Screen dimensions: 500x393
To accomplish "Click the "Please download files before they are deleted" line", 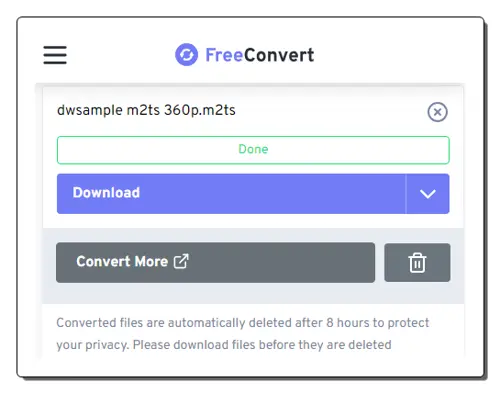I will 262,345.
